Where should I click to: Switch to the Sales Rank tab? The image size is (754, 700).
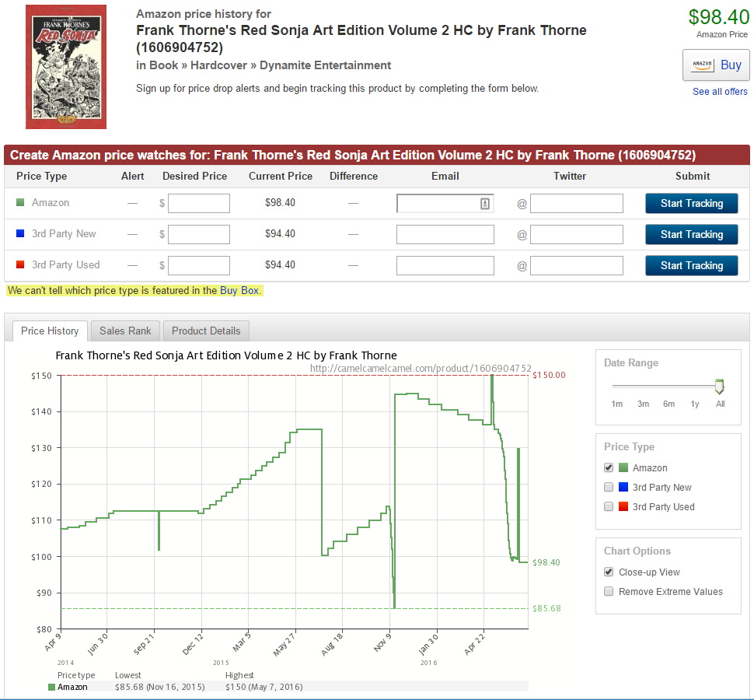pos(125,331)
